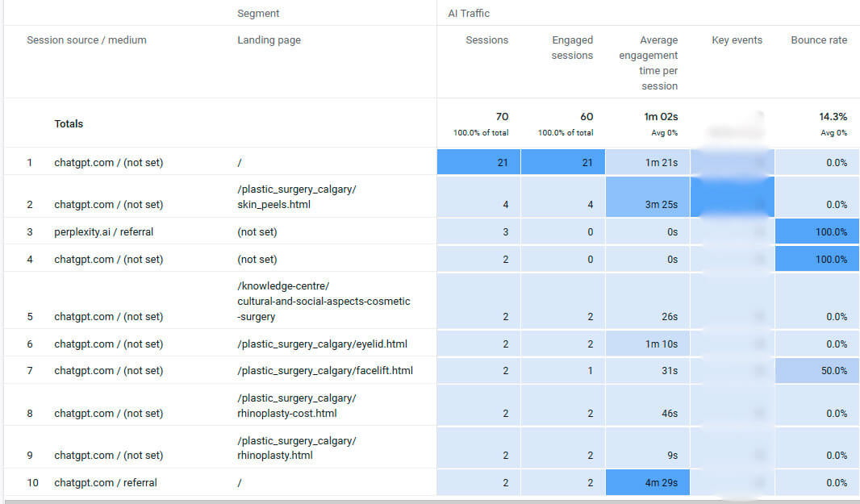Click the eyelid.html landing page entry
The image size is (860, 504).
point(322,344)
